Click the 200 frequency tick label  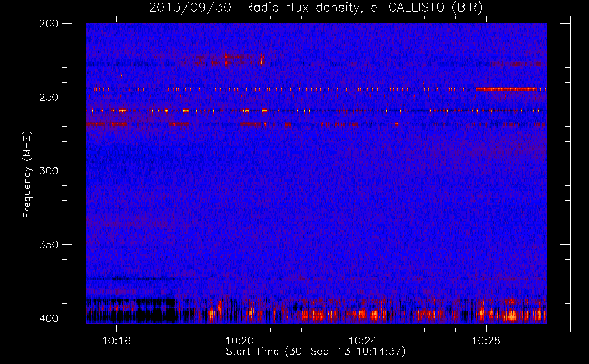(49, 23)
